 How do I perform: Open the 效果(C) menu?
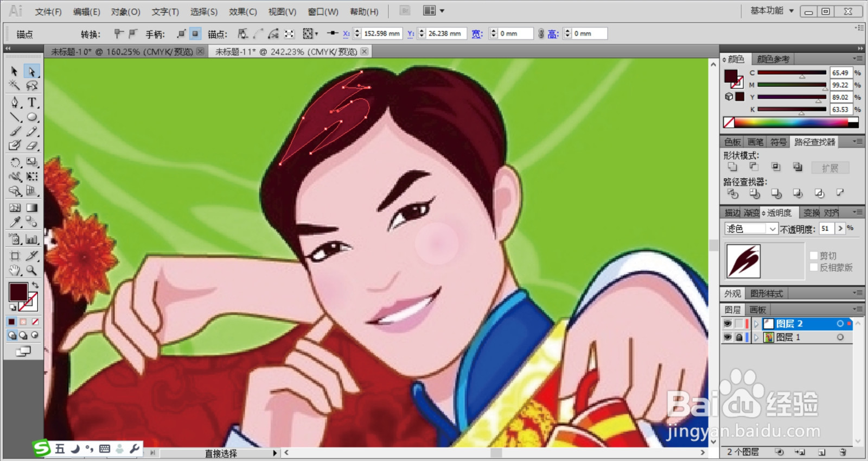(x=243, y=11)
